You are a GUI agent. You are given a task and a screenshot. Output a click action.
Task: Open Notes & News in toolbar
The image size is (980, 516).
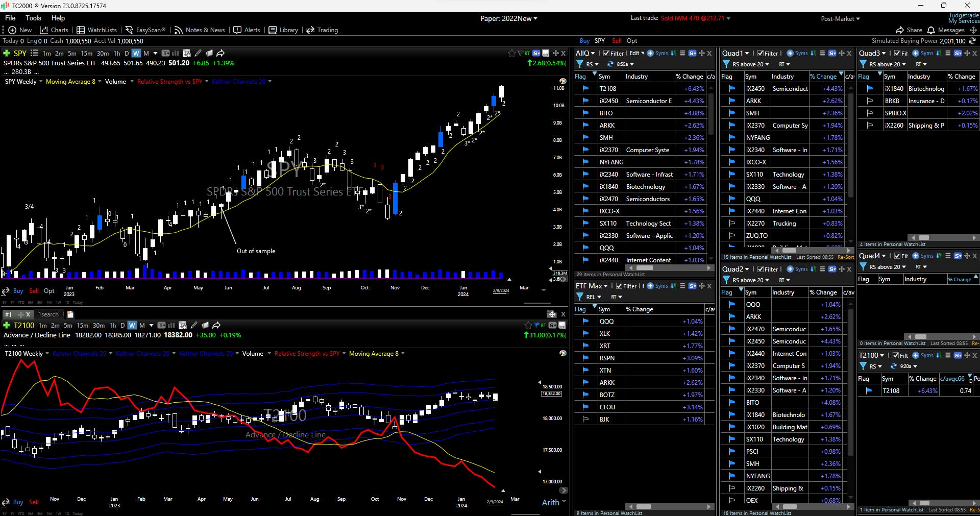200,30
